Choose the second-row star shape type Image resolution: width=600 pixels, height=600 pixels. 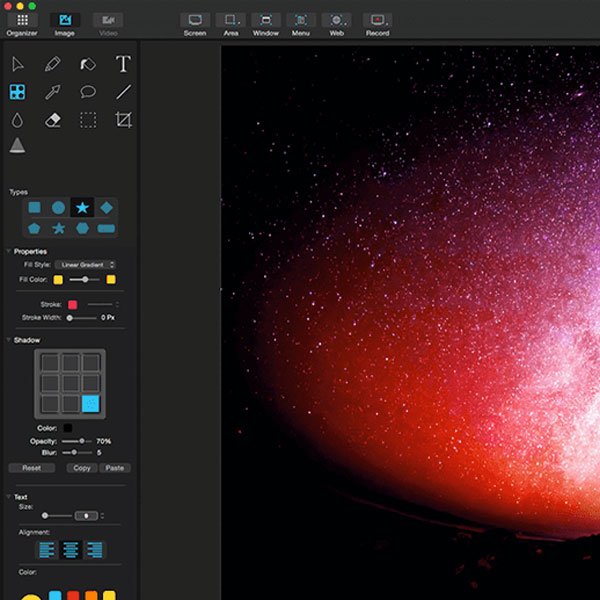(58, 228)
